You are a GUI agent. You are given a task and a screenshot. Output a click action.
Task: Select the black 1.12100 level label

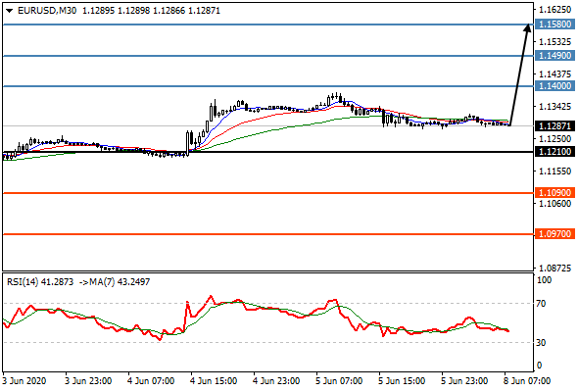554,152
